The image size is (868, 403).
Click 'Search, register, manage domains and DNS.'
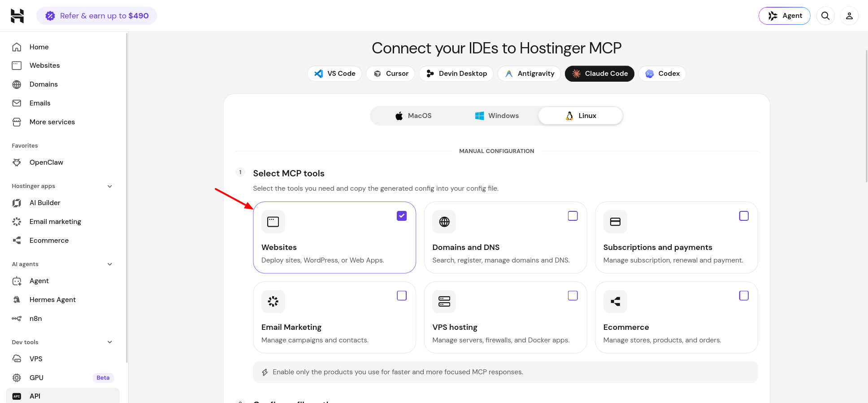point(501,260)
